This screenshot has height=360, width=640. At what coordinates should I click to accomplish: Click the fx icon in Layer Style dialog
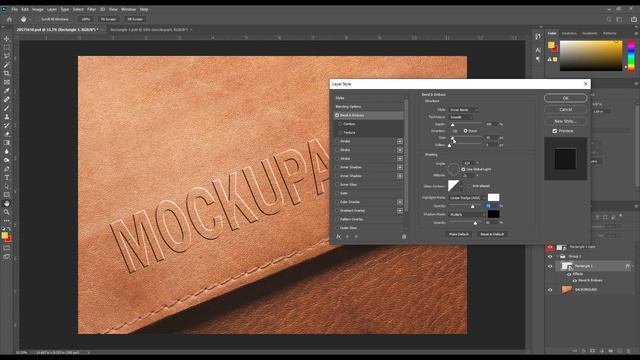click(x=338, y=236)
